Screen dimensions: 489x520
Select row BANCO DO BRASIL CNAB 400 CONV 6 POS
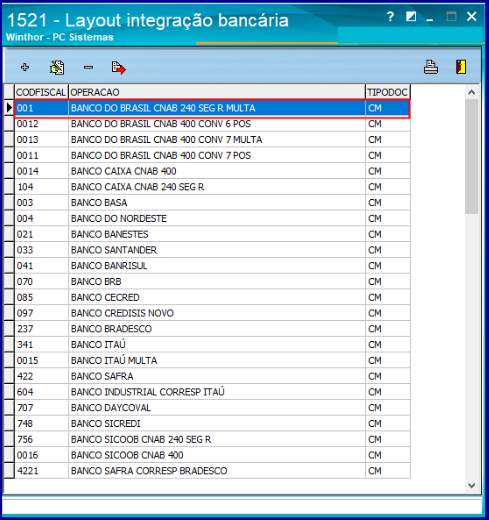click(212, 124)
